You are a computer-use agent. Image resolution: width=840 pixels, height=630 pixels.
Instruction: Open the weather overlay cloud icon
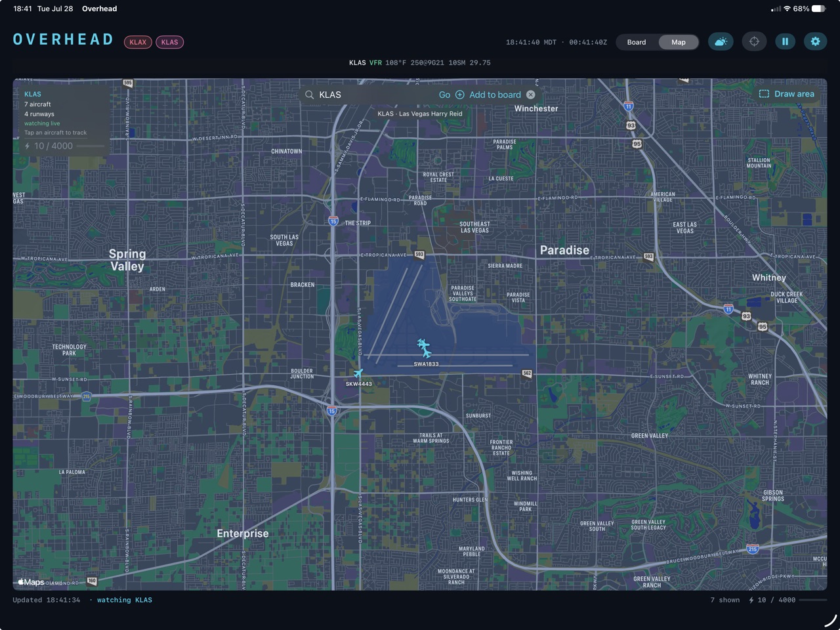click(721, 42)
